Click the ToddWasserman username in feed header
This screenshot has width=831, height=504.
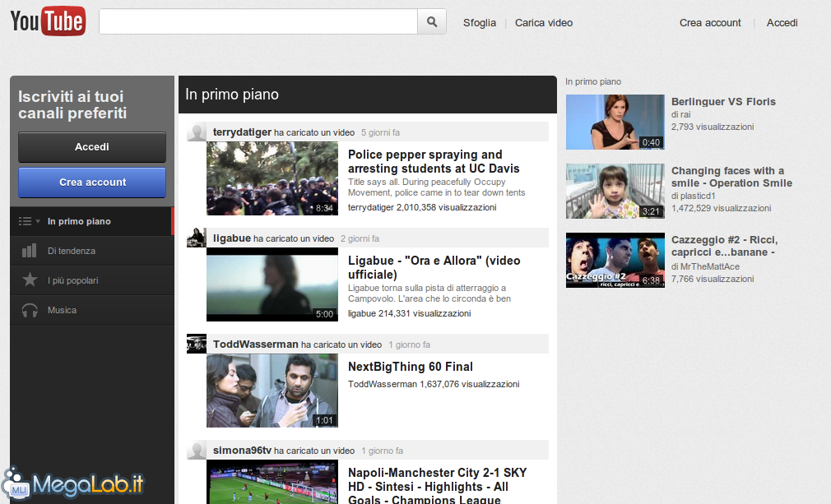[255, 344]
